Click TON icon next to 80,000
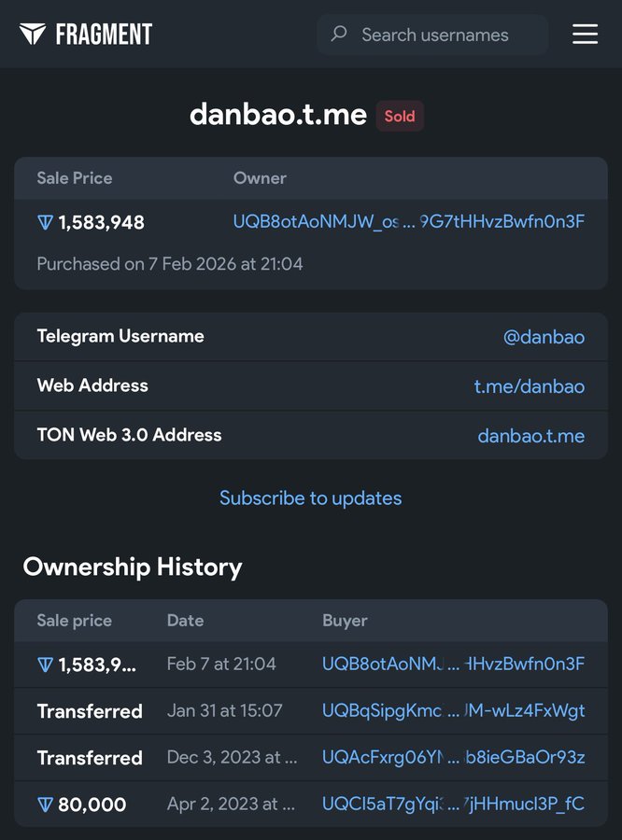Image resolution: width=622 pixels, height=840 pixels. (45, 805)
